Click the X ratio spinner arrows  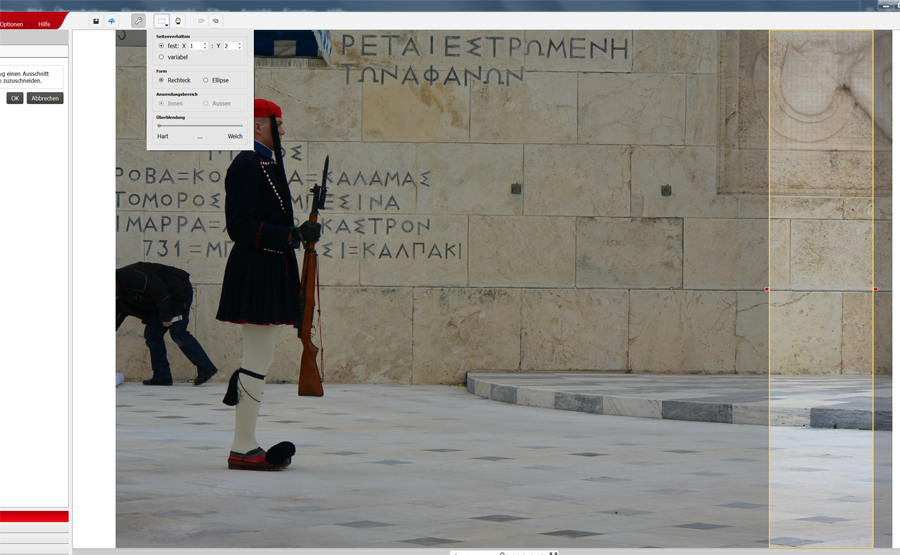[x=205, y=46]
